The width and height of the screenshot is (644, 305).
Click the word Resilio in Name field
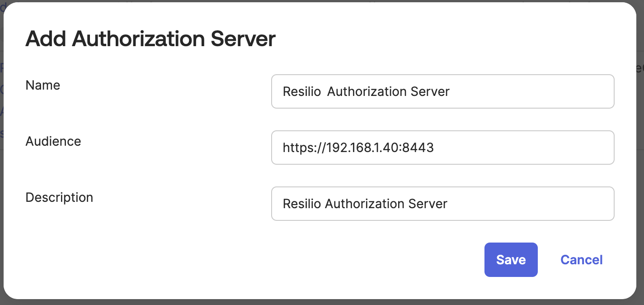(x=301, y=91)
